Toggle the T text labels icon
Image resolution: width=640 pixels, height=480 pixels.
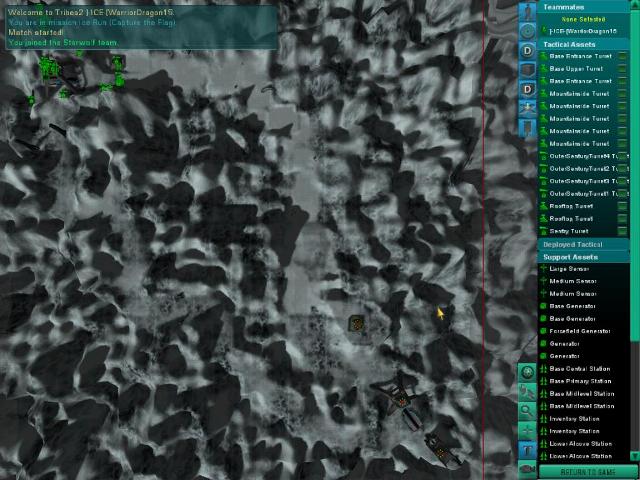[527, 450]
